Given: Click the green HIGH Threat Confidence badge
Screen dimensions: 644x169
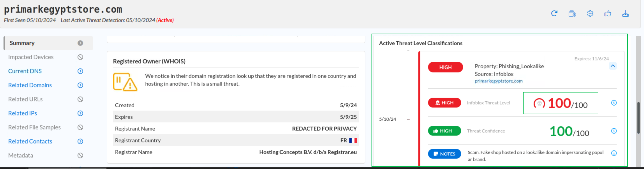Looking at the screenshot, I should pyautogui.click(x=444, y=131).
